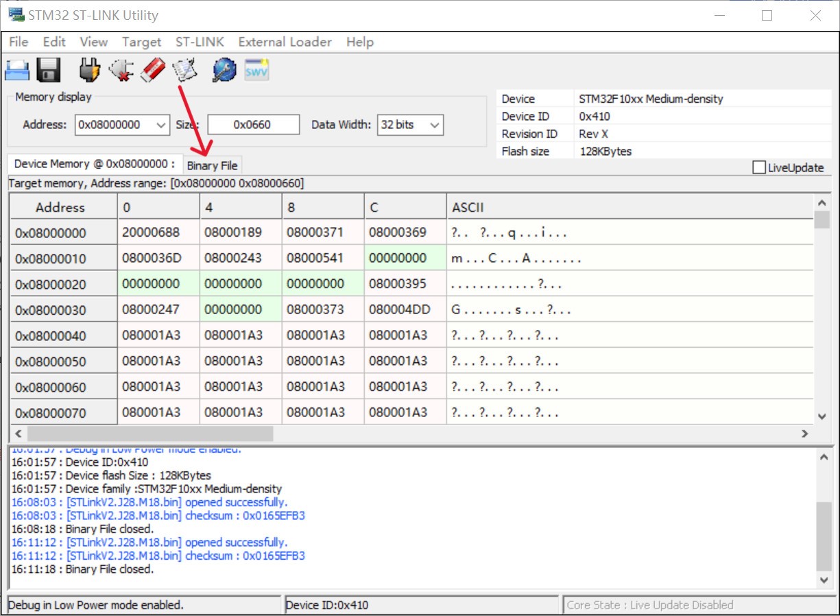Image resolution: width=840 pixels, height=616 pixels.
Task: Click the memory table vertical scrollbar up arrow
Action: point(822,202)
